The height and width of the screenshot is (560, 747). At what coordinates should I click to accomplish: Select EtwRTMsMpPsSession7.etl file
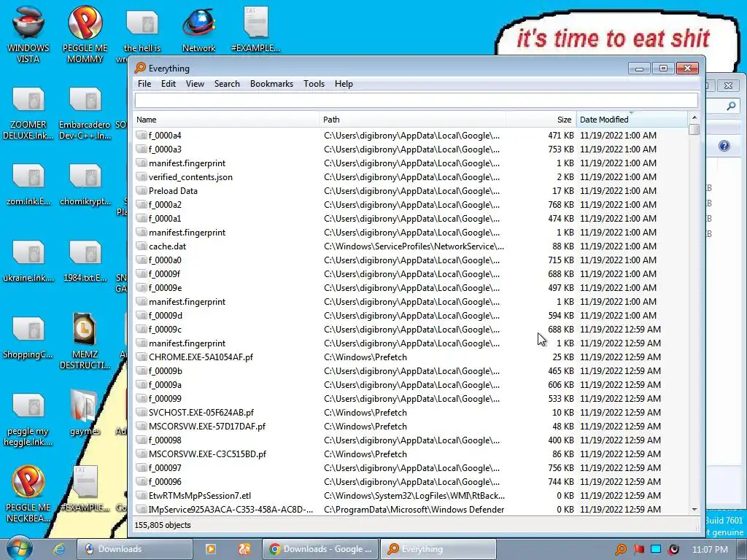point(411,496)
